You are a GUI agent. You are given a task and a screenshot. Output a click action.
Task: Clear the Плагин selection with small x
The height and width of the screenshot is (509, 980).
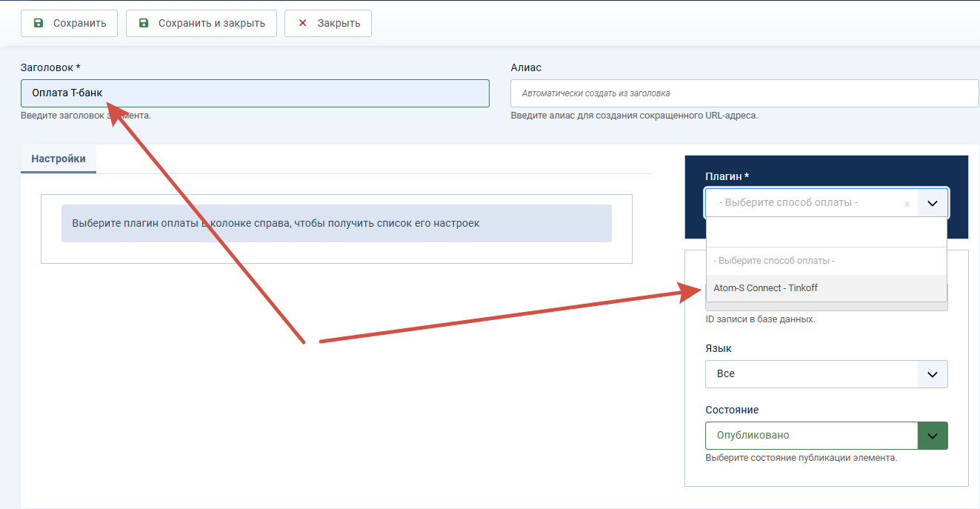coord(907,204)
